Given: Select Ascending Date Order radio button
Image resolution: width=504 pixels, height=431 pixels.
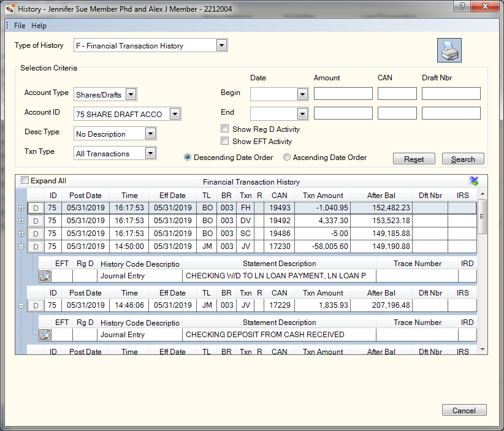Looking at the screenshot, I should 287,157.
